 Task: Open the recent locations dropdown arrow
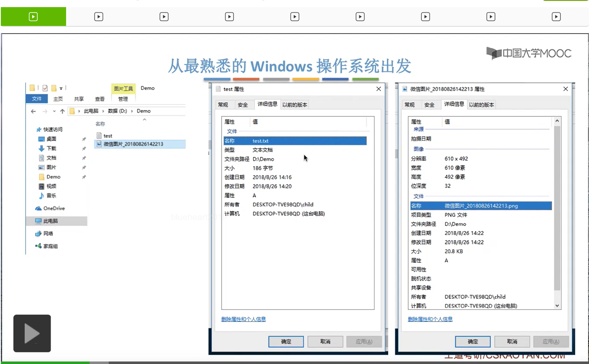pyautogui.click(x=54, y=111)
